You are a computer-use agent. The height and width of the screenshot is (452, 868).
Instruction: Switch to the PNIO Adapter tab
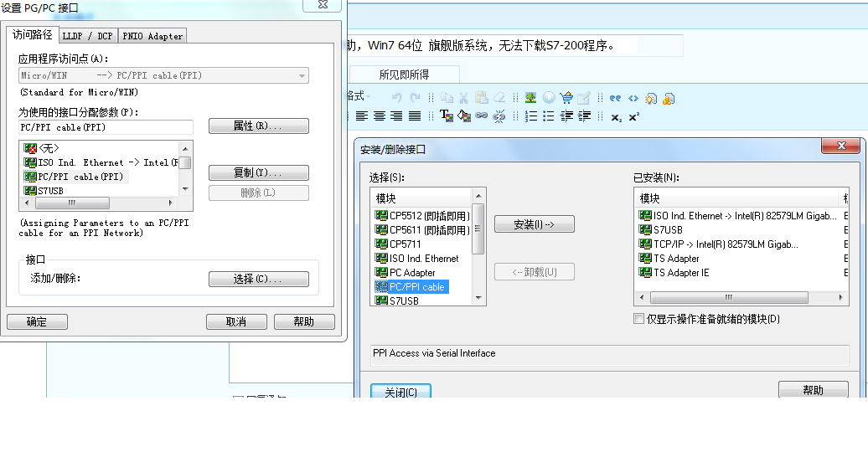point(152,36)
